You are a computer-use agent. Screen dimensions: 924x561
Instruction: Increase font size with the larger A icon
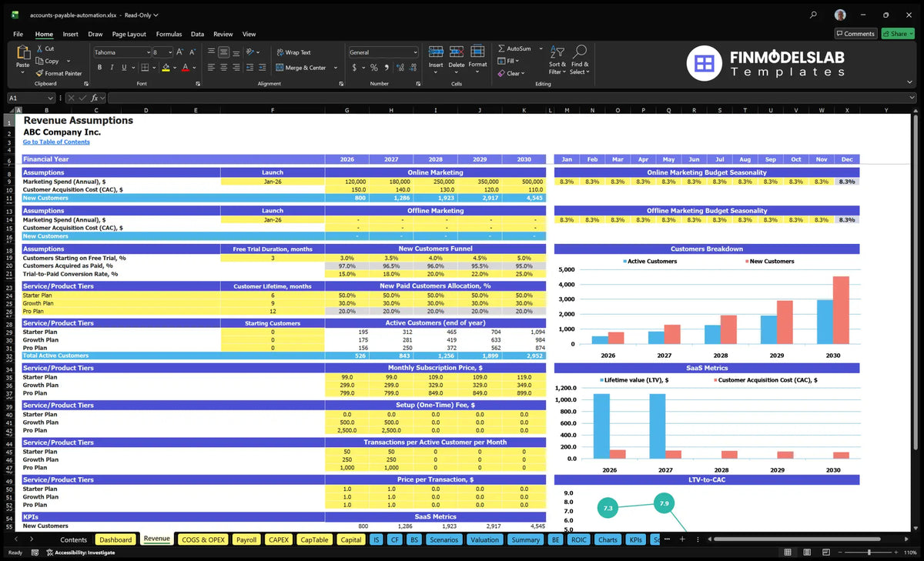[180, 52]
